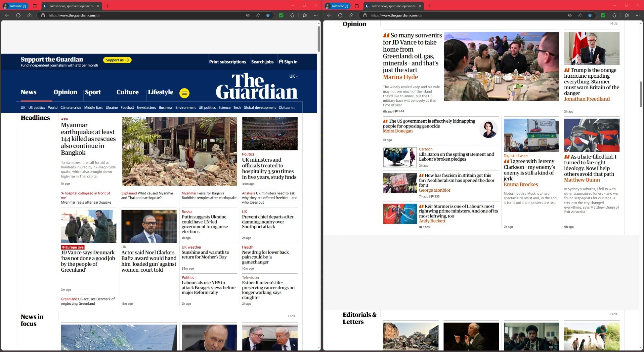Click the right window address bar
Image resolution: width=644 pixels, height=352 pixels.
(463, 15)
